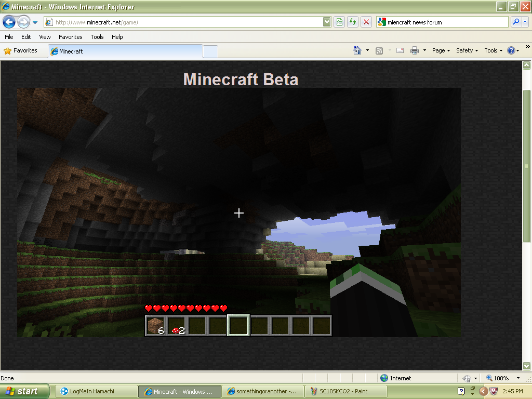Click the Protected Mode status icon
The height and width of the screenshot is (399, 532).
(467, 378)
